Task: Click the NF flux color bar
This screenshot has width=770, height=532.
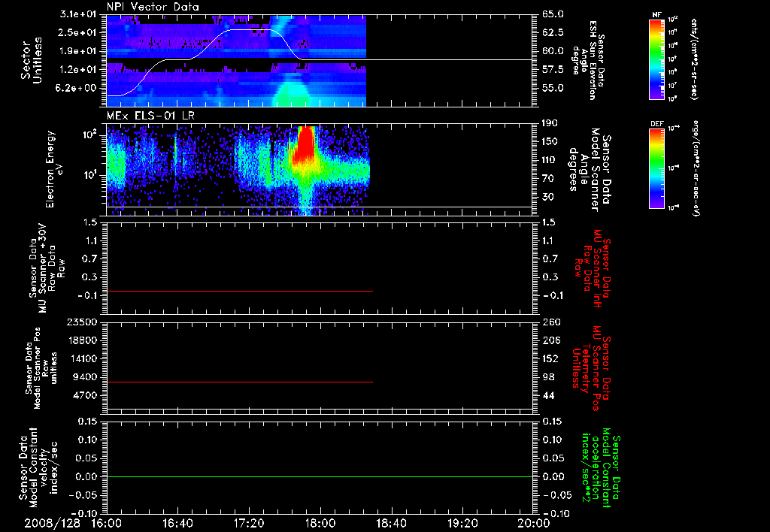Action: pyautogui.click(x=656, y=59)
